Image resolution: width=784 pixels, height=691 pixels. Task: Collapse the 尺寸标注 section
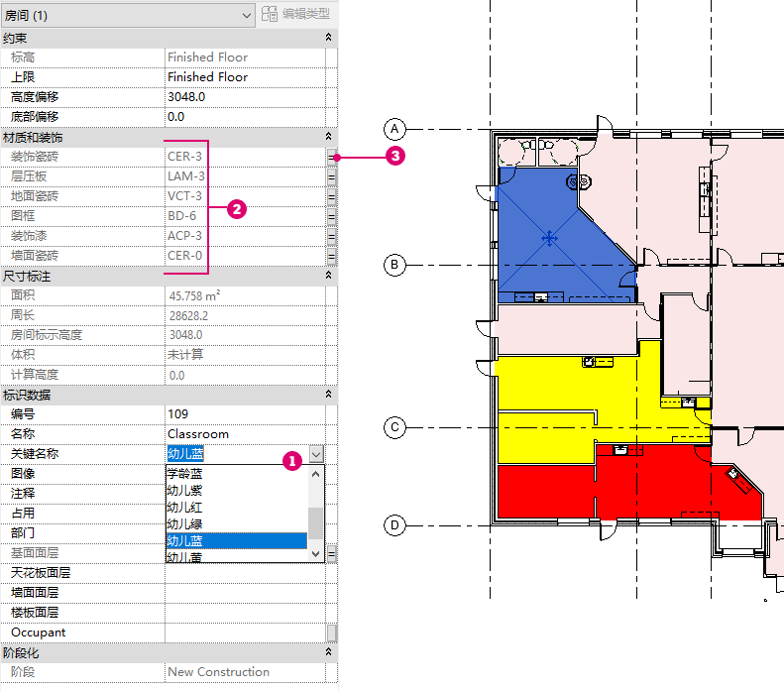(328, 276)
